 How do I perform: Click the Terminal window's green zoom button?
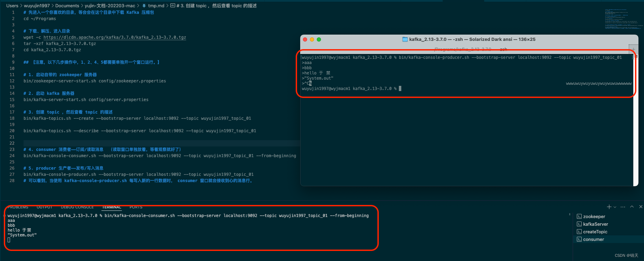point(319,39)
